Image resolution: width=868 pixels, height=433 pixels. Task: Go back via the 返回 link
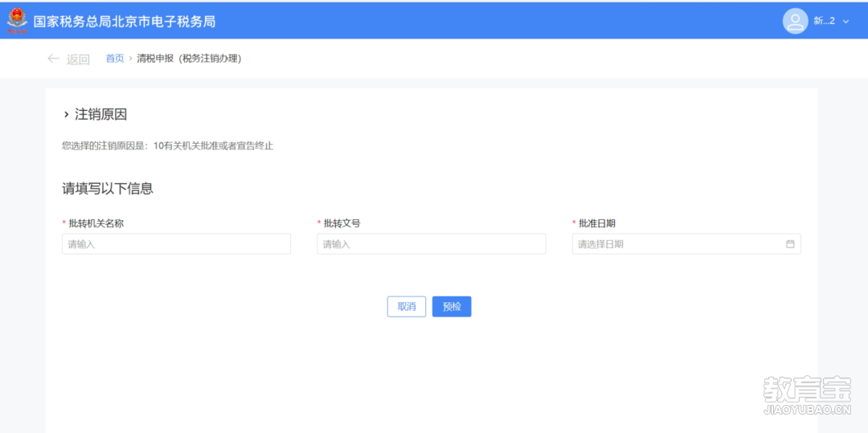pos(78,59)
